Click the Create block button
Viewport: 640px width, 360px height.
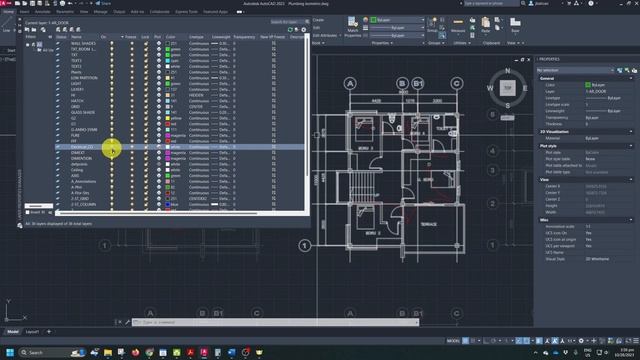click(x=318, y=20)
